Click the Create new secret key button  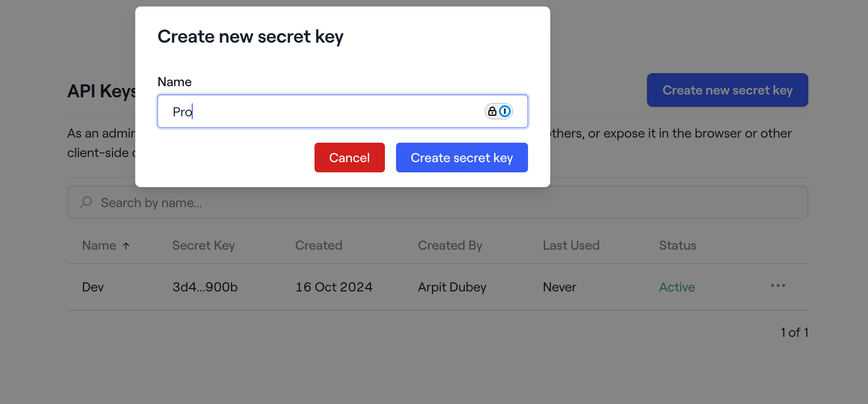click(727, 90)
